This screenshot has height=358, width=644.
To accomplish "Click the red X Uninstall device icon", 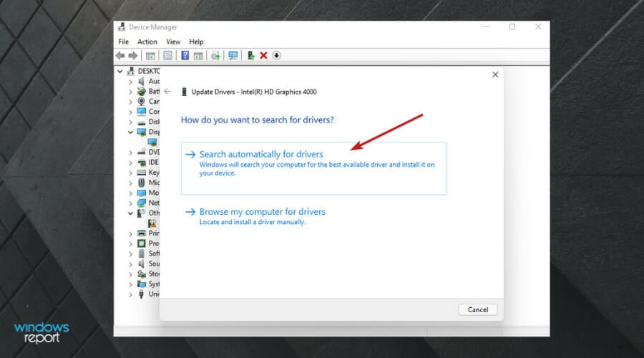I will point(263,55).
